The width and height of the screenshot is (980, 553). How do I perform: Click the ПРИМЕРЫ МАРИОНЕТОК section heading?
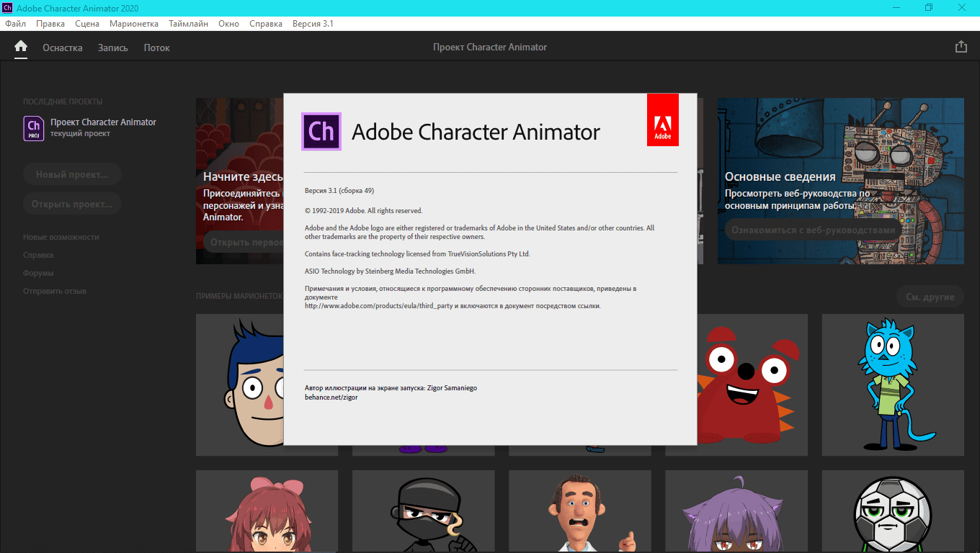pyautogui.click(x=239, y=296)
